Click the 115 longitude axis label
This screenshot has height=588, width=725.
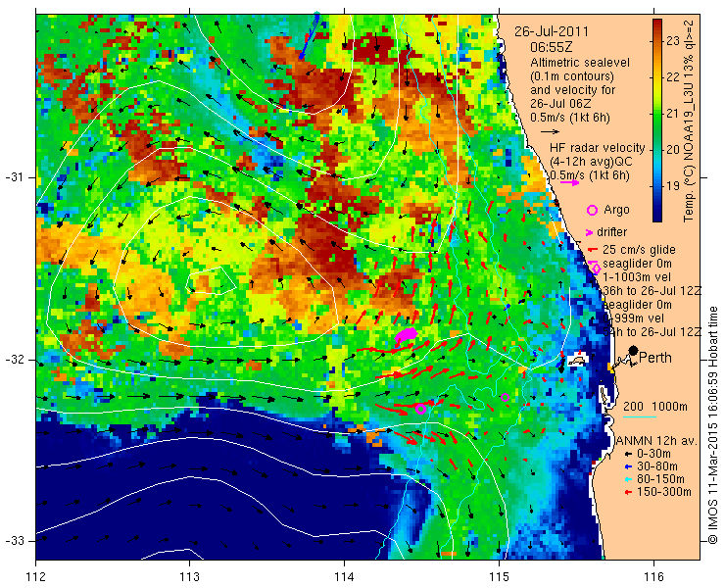499,576
